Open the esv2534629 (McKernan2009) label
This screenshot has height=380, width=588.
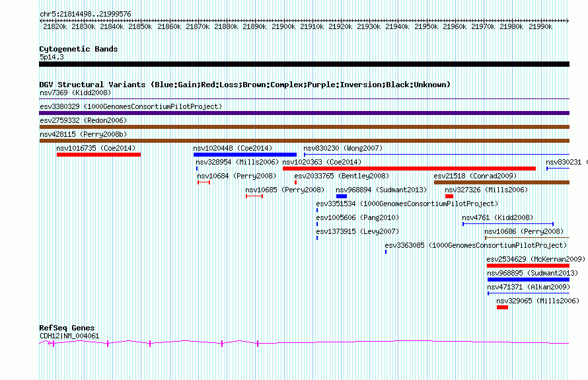(x=535, y=259)
